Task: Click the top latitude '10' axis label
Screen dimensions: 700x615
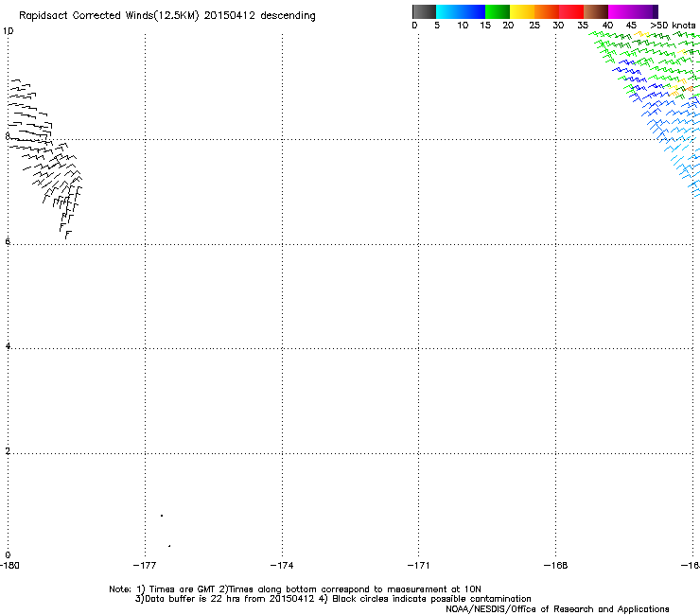Action: (x=8, y=31)
